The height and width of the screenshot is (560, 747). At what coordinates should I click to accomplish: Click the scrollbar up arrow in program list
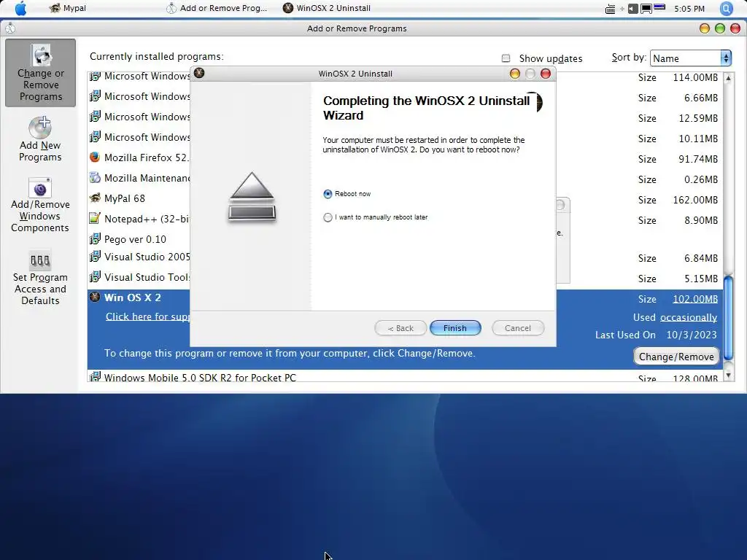(728, 77)
